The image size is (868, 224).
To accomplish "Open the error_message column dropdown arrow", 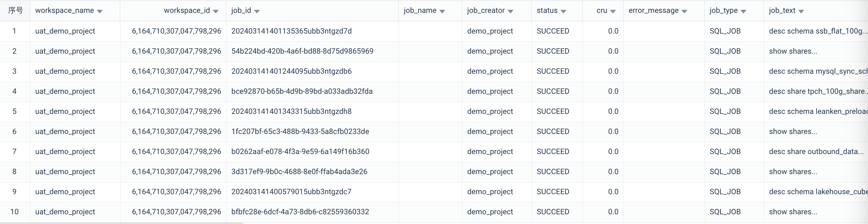I will (x=684, y=11).
